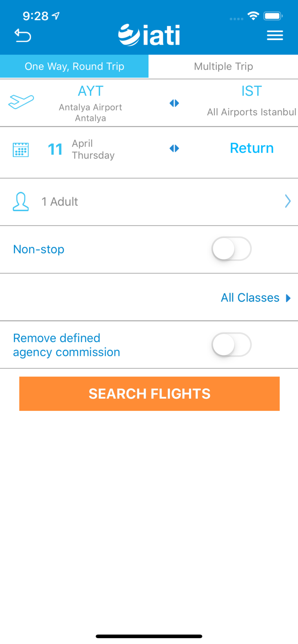Screen dimensions: 298x644
Task: Switch to the Multiple Trip tab
Action: pos(223,66)
